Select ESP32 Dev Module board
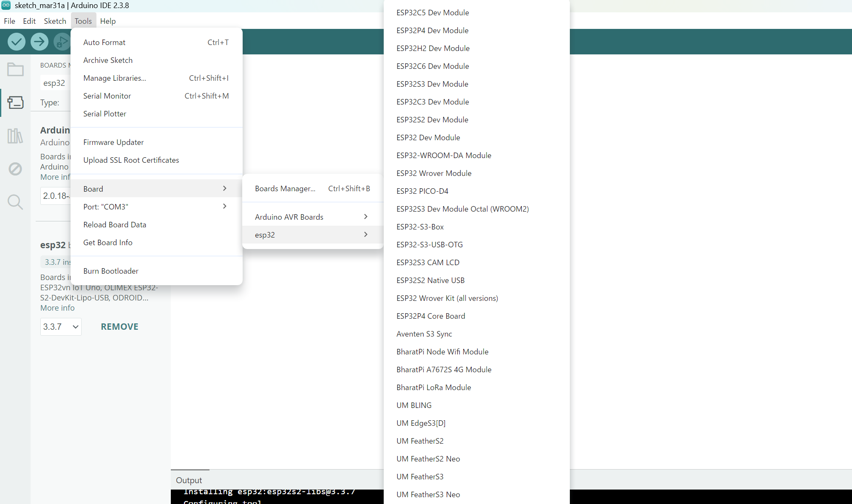Screen dimensions: 852x504 pyautogui.click(x=428, y=137)
